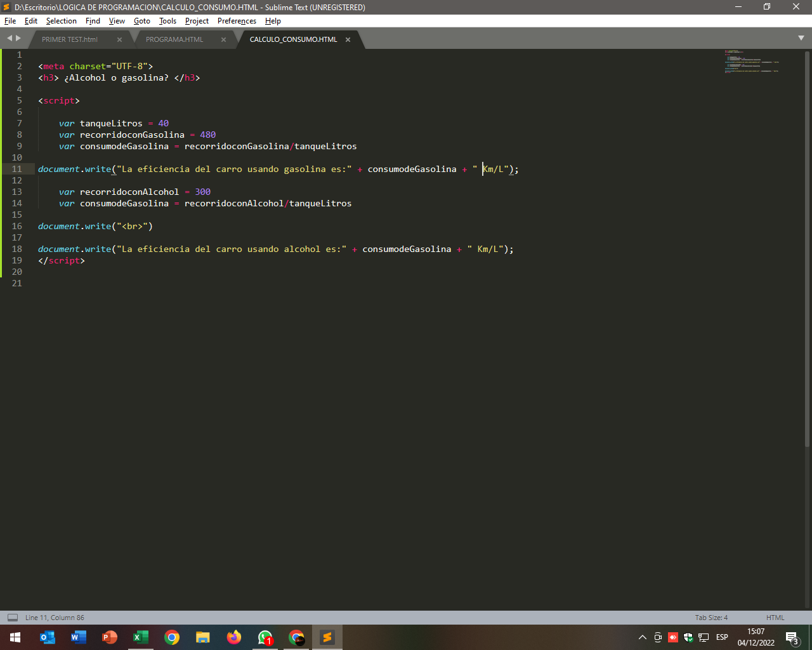Open Excel from the taskbar
812x650 pixels.
click(x=141, y=637)
